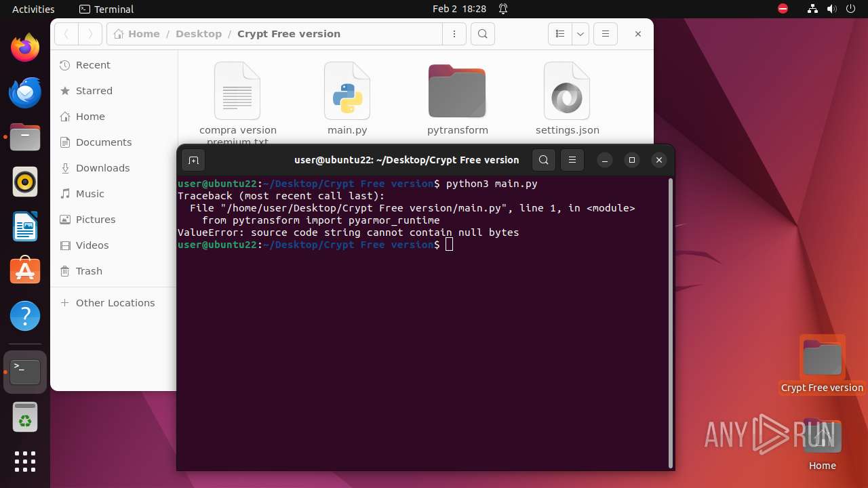Click the red do-not-disturb indicator in top bar
This screenshot has width=868, height=488.
(x=783, y=9)
